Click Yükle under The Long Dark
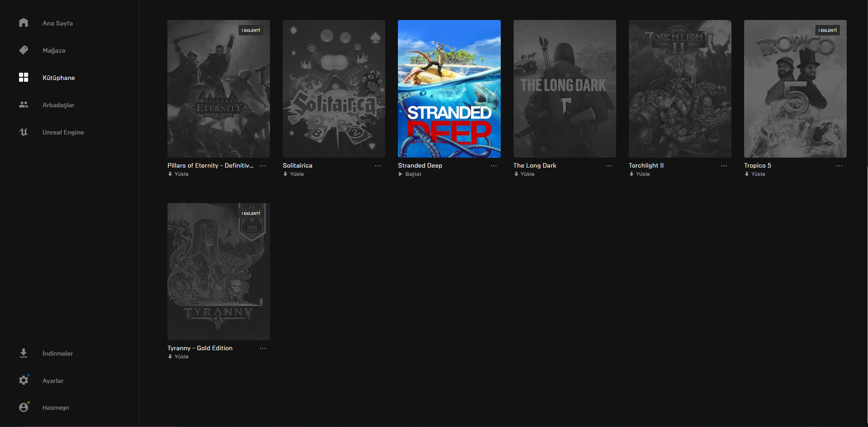The width and height of the screenshot is (868, 427). pos(527,174)
